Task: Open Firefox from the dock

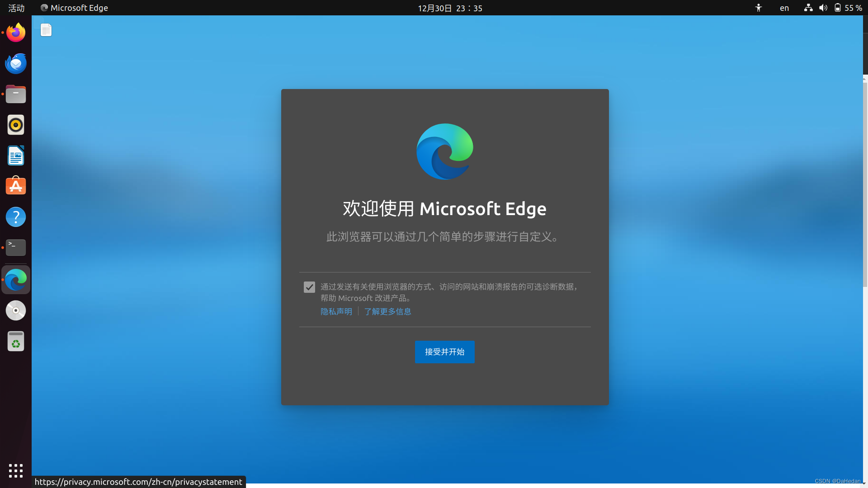Action: [x=16, y=33]
